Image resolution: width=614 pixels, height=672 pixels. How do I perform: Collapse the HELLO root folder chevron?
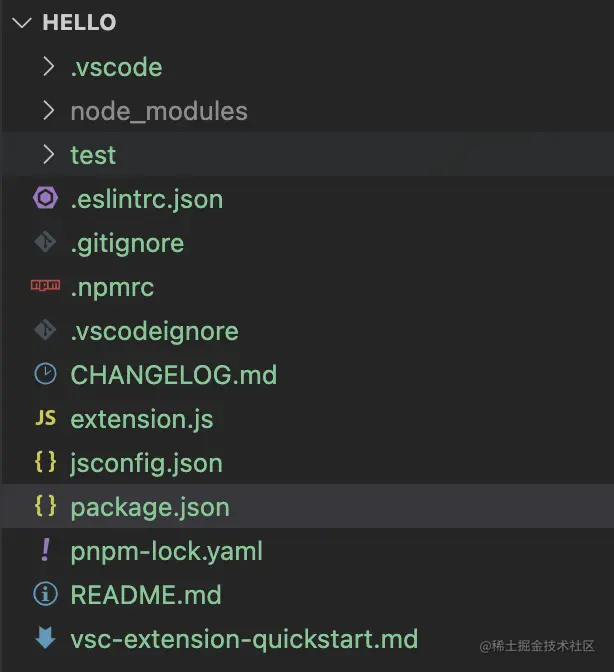tap(23, 23)
